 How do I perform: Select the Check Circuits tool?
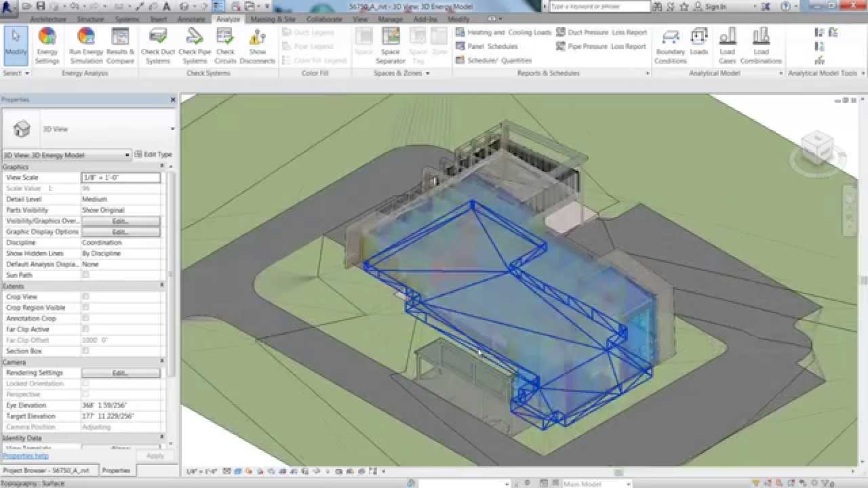(x=225, y=45)
